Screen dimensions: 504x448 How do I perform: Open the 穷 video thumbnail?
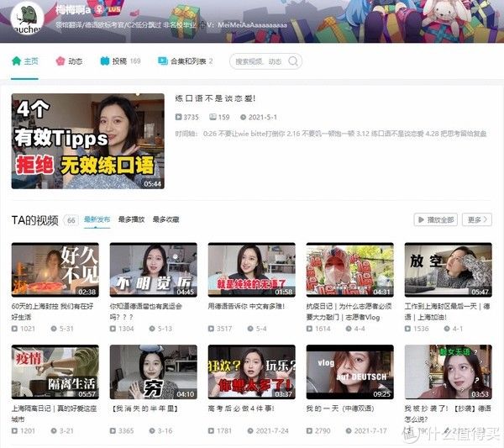point(154,372)
